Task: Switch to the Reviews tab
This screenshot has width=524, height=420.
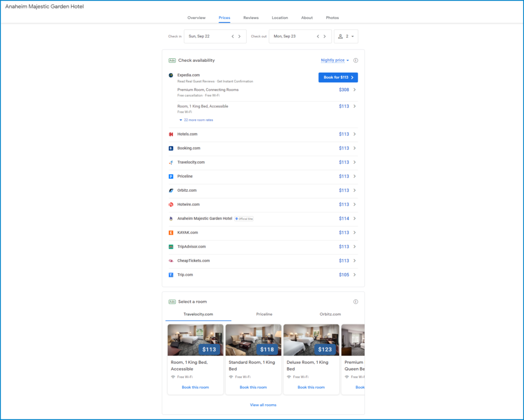Action: 251,18
